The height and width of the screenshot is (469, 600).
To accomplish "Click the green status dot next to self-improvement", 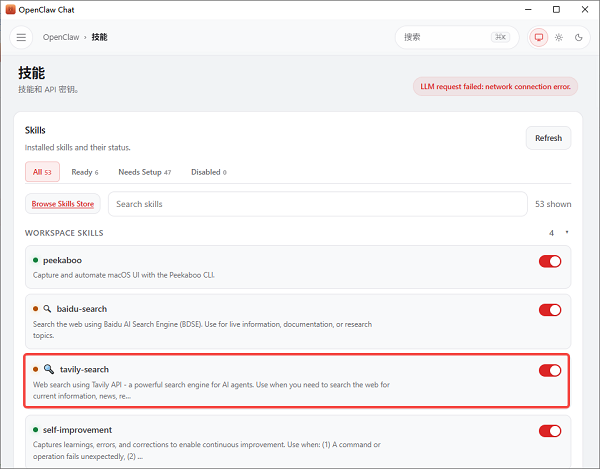I will tap(36, 430).
